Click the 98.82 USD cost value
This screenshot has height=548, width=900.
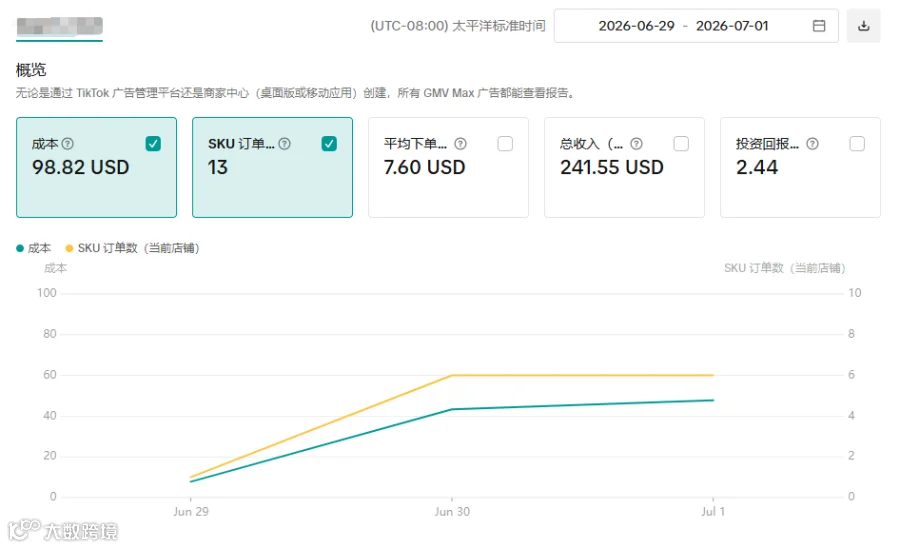80,167
